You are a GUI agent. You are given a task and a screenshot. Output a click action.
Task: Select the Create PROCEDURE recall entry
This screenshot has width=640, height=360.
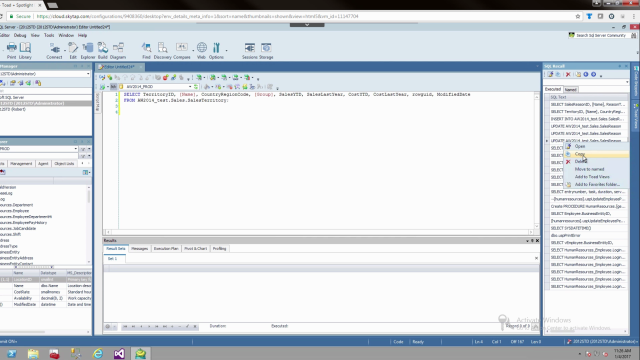coord(587,207)
